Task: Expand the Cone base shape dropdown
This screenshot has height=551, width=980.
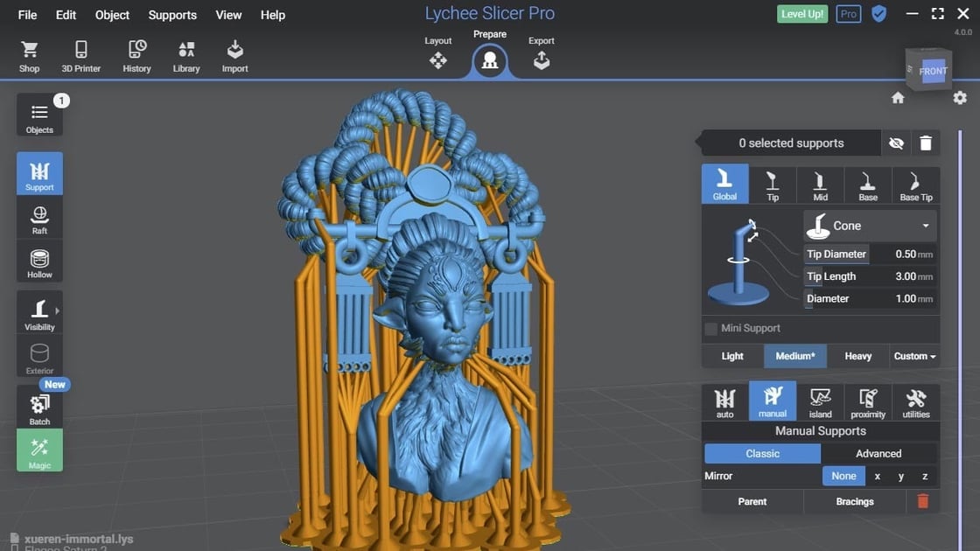Action: (870, 226)
